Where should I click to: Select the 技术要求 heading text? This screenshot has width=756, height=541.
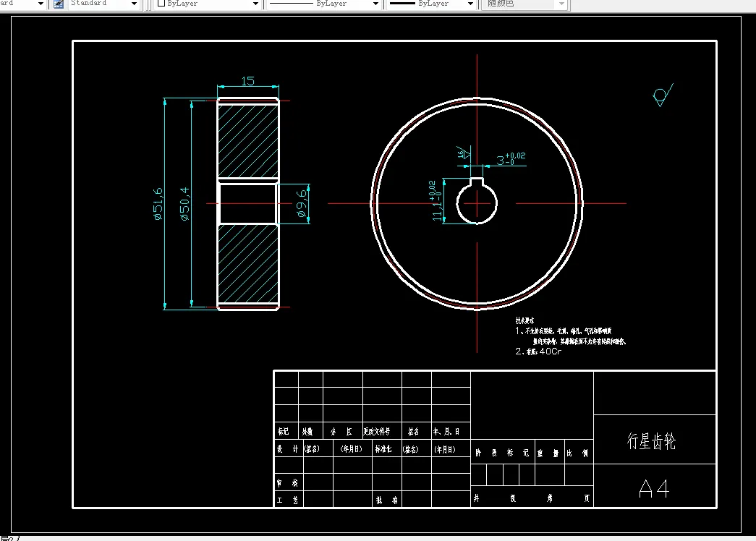coord(524,320)
